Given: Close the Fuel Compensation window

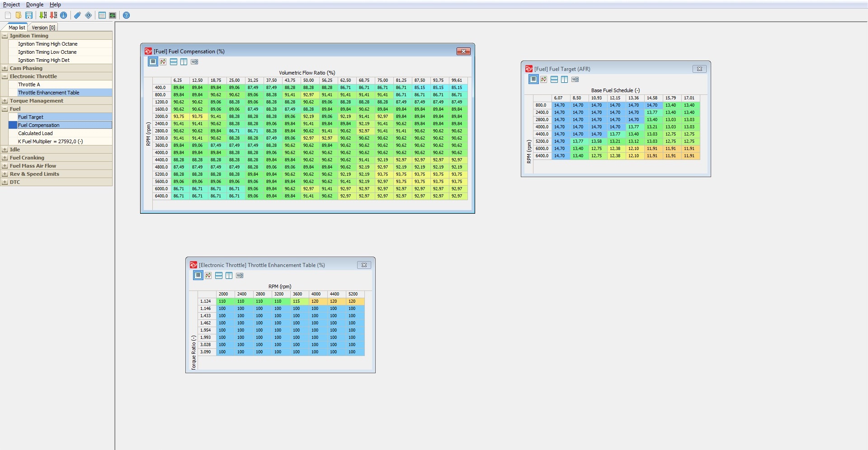Looking at the screenshot, I should (463, 51).
